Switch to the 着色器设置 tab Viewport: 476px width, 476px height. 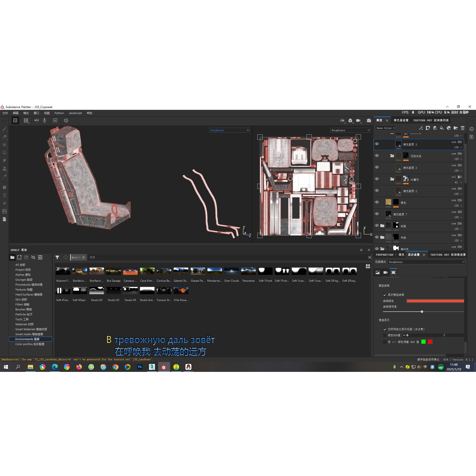(401, 120)
